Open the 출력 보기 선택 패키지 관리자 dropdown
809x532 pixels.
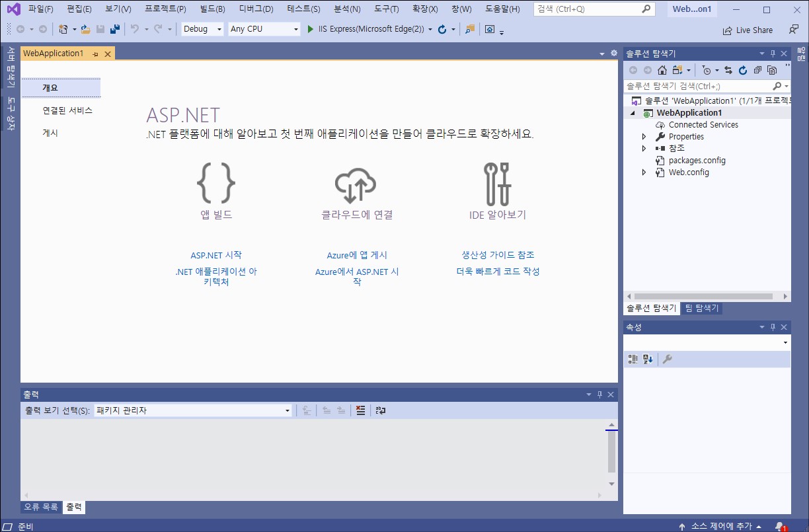[193, 410]
